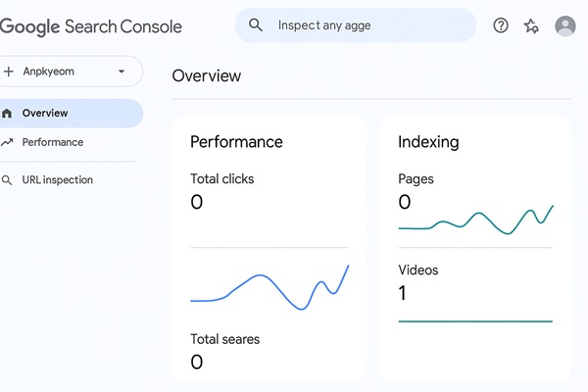This screenshot has height=392, width=588.
Task: Click the Total clicks metric
Action: point(221,179)
